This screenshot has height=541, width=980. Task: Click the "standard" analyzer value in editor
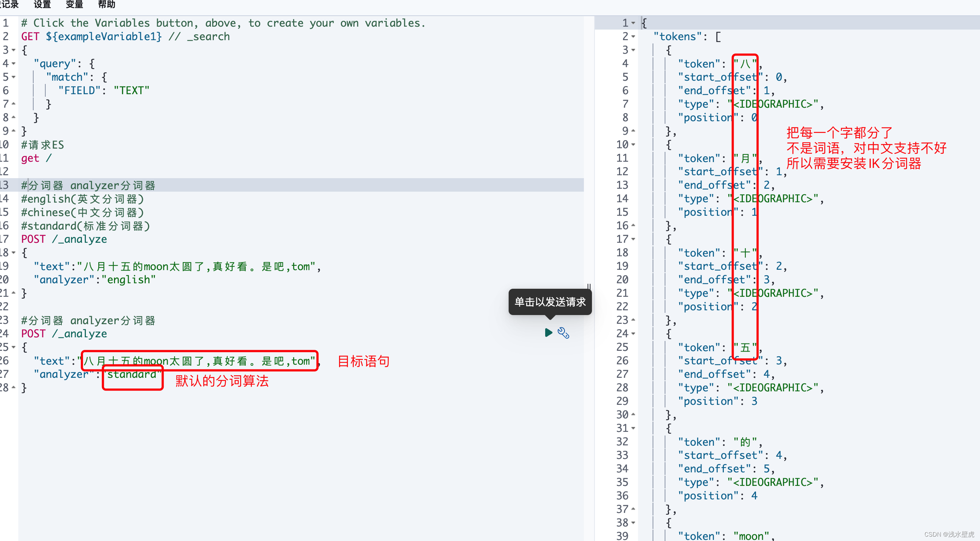pos(132,375)
